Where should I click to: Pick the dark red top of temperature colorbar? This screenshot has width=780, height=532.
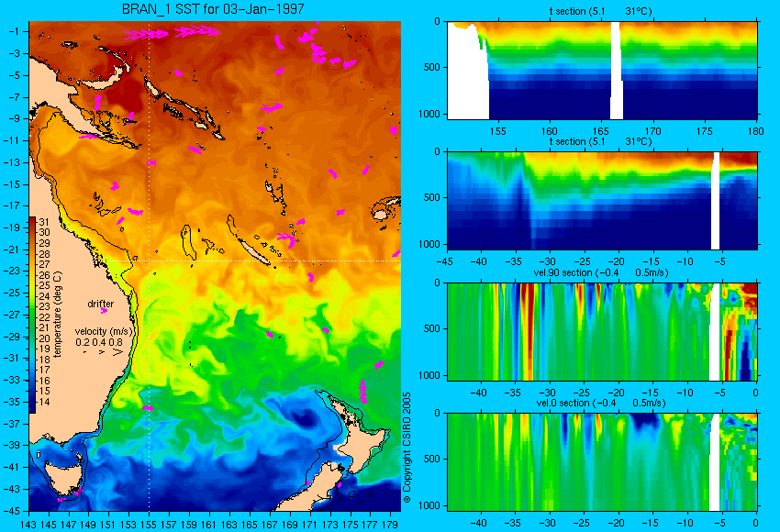pyautogui.click(x=32, y=221)
